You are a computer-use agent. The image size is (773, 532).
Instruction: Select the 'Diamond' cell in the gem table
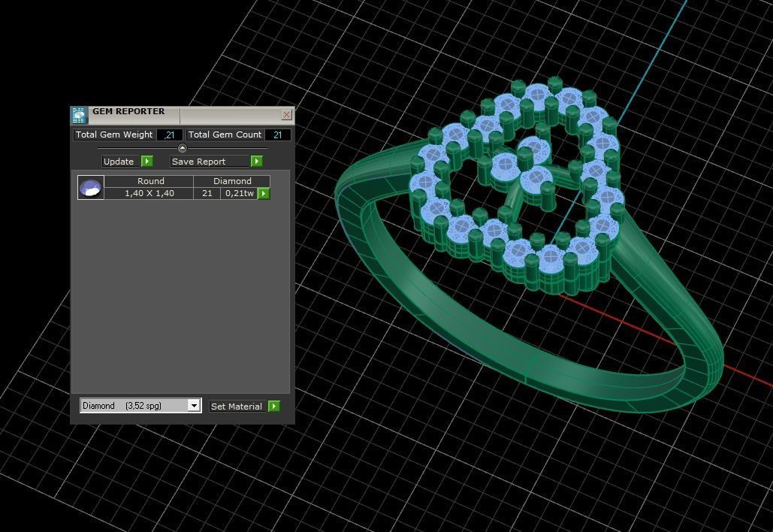pos(232,181)
